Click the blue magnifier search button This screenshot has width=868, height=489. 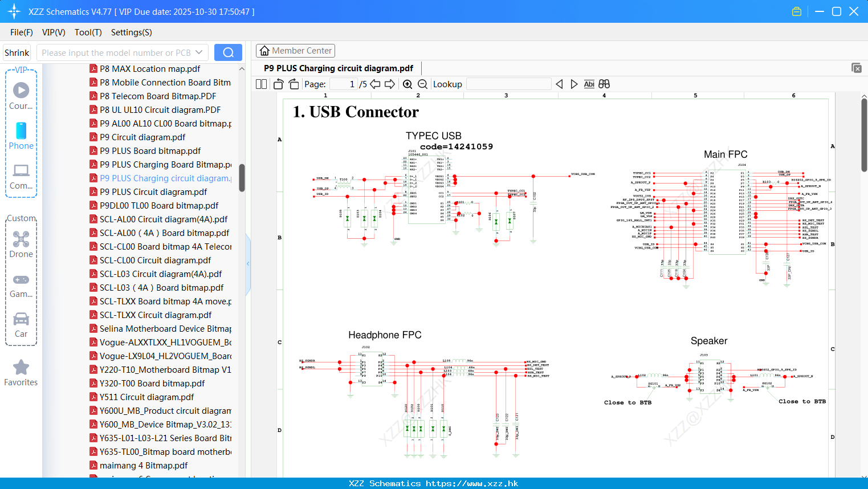pos(228,52)
